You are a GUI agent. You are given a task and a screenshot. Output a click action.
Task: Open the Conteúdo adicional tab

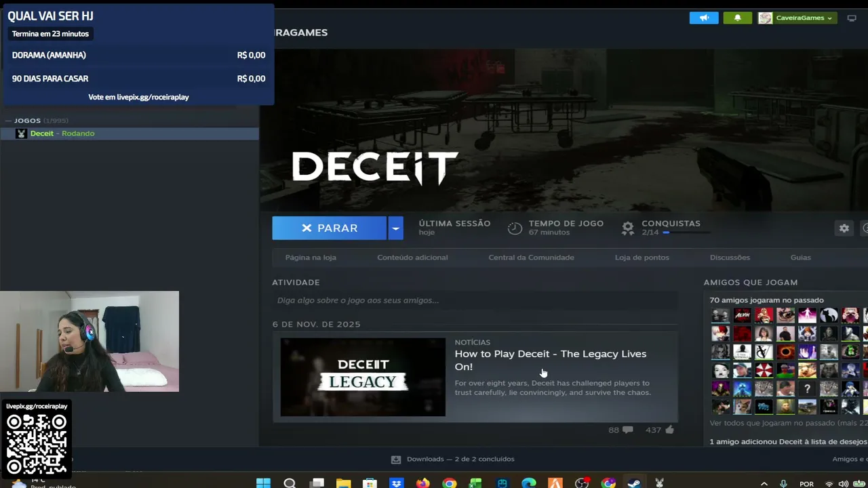tap(412, 258)
